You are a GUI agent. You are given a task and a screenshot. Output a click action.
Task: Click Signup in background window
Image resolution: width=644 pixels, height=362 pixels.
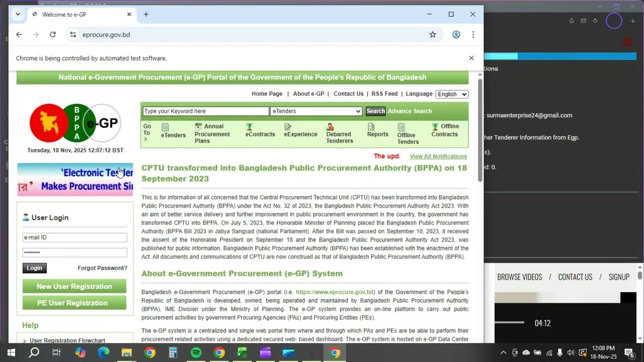[619, 277]
